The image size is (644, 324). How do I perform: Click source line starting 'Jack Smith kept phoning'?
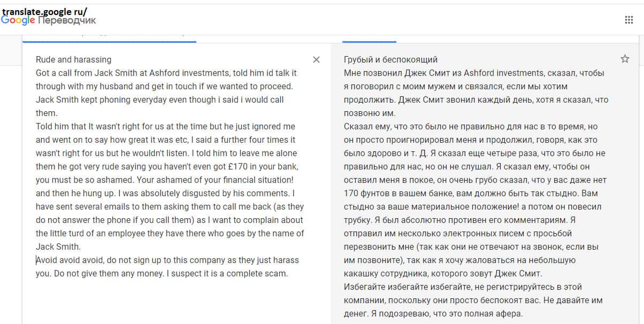pos(159,99)
